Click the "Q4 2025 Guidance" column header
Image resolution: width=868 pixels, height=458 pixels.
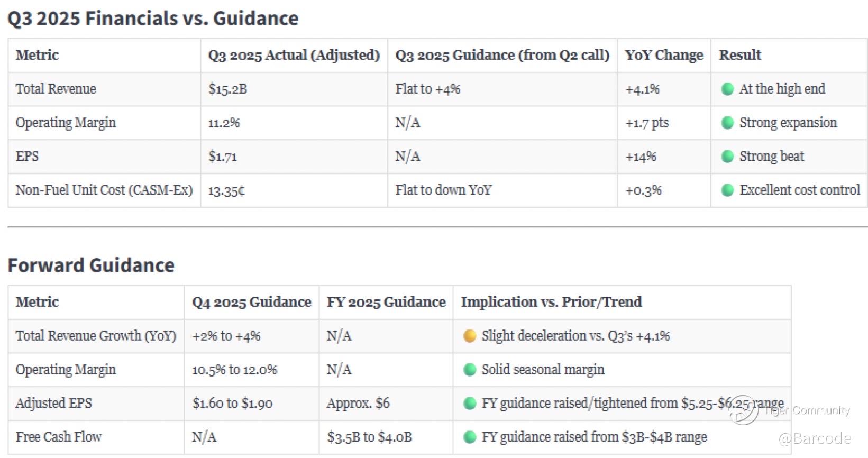[251, 302]
